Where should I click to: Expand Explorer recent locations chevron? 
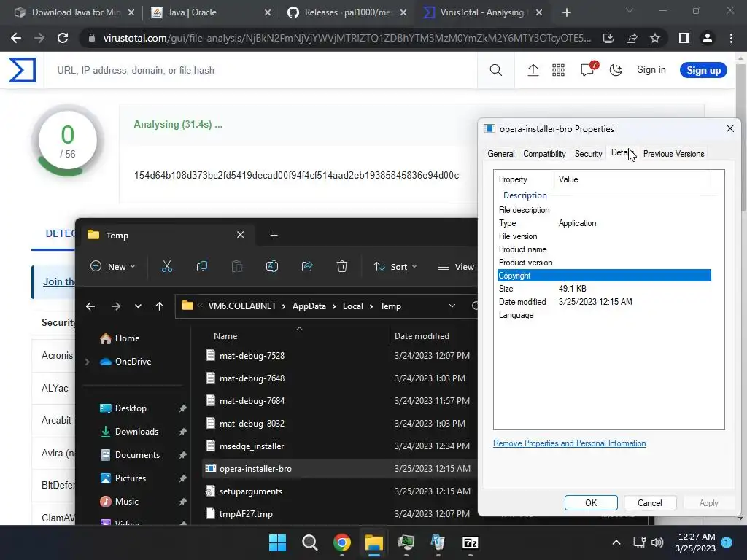[x=138, y=306]
